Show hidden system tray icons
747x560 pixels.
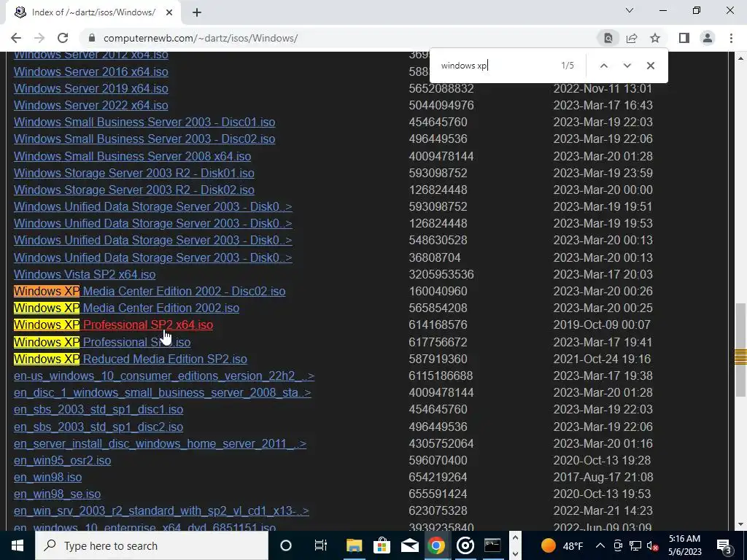point(600,545)
